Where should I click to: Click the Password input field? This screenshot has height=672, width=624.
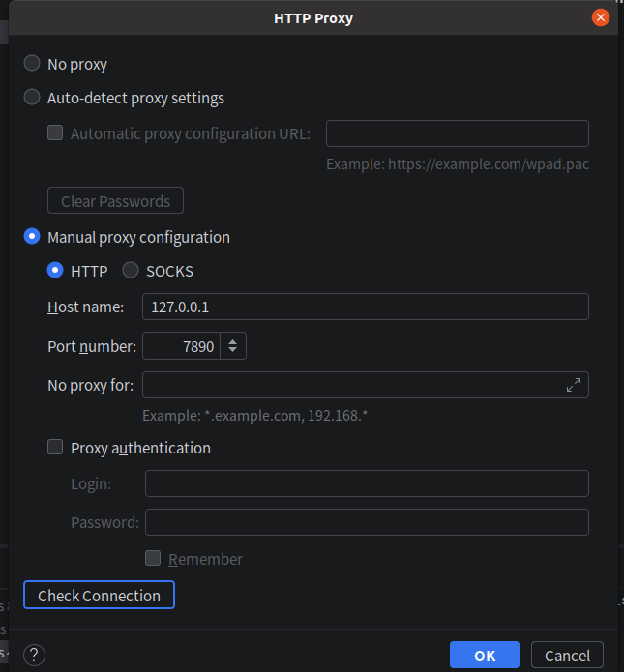point(367,522)
